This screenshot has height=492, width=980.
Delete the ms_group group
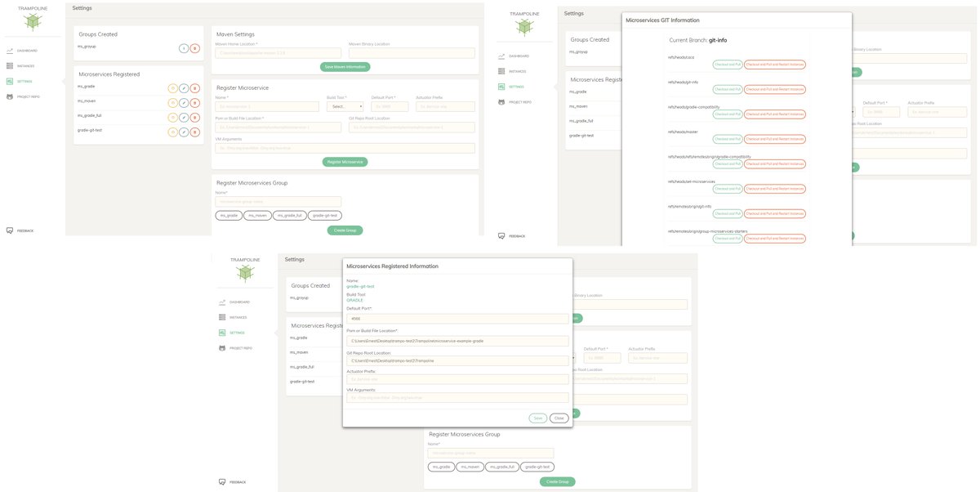coord(194,48)
